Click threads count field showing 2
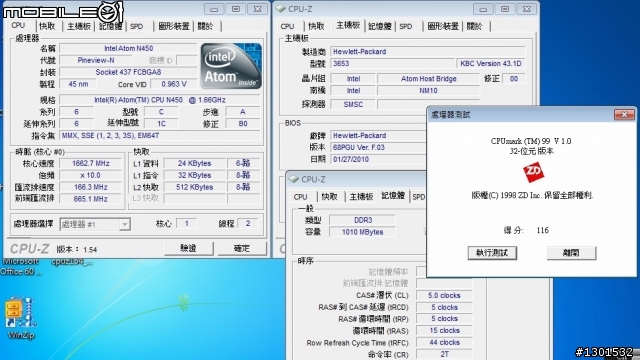Image resolution: width=640 pixels, height=360 pixels. (248, 223)
